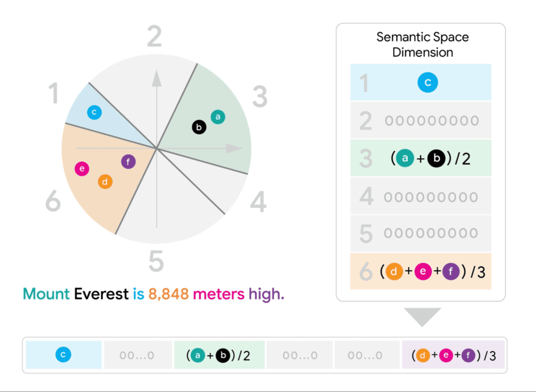Click the (a+b)/2 cell in the bottom bar
The width and height of the screenshot is (536, 392).
pyautogui.click(x=219, y=355)
